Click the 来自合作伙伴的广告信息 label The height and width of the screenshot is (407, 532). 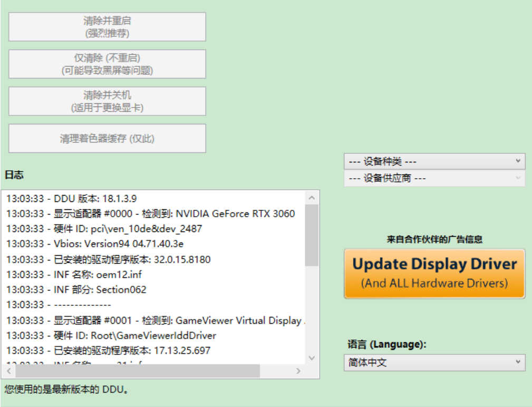pos(434,238)
